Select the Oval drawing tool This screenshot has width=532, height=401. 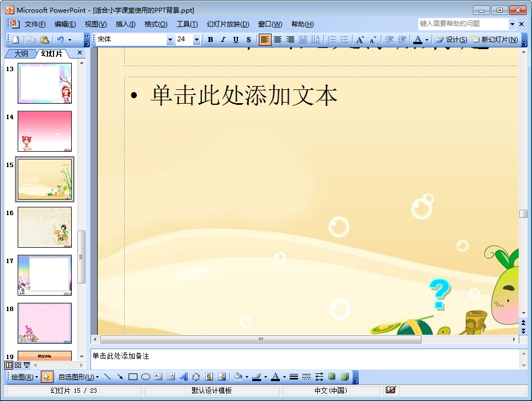pos(146,377)
